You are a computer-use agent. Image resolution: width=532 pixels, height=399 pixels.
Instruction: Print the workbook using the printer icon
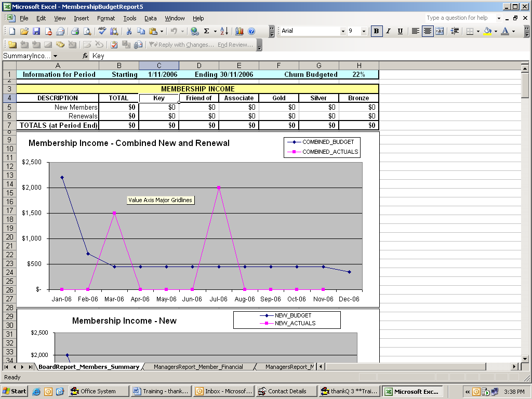point(75,31)
